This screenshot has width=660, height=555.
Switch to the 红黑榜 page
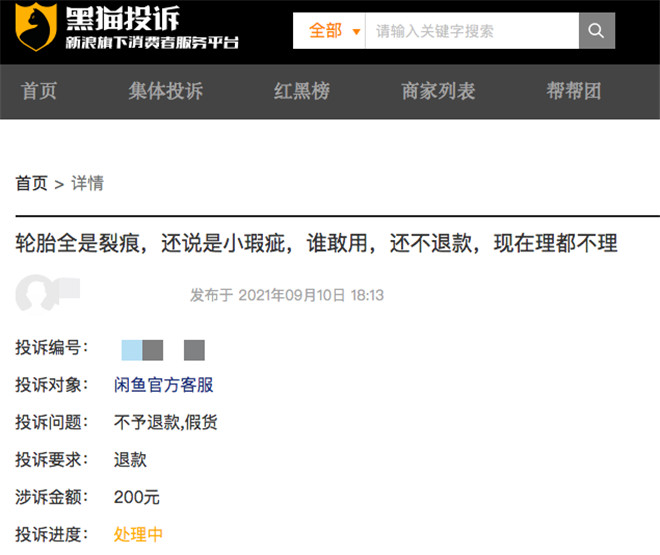tap(301, 91)
